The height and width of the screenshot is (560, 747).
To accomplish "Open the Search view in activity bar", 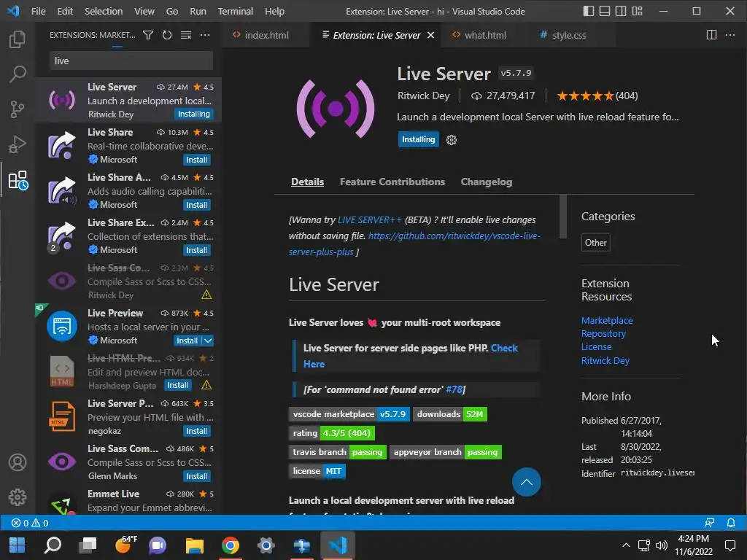I will (x=18, y=74).
